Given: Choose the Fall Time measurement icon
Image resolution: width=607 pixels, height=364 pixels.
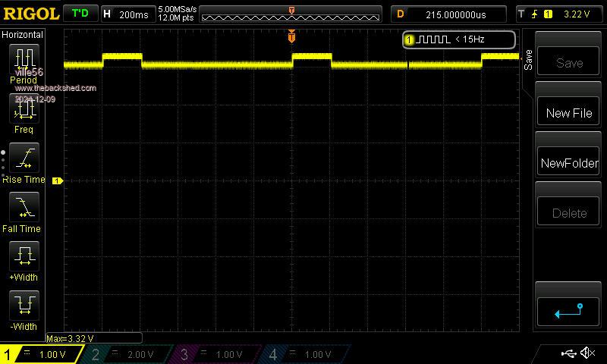Looking at the screenshot, I should point(24,207).
